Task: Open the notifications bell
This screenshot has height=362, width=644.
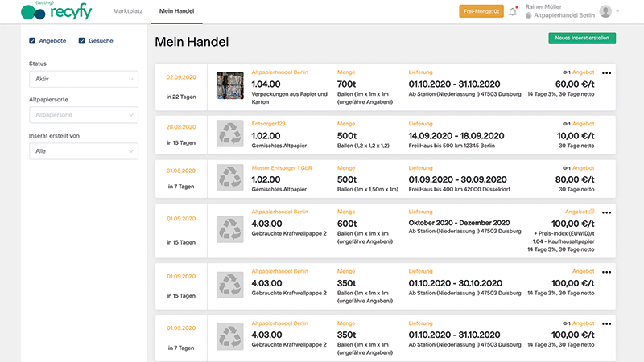Action: pyautogui.click(x=513, y=11)
